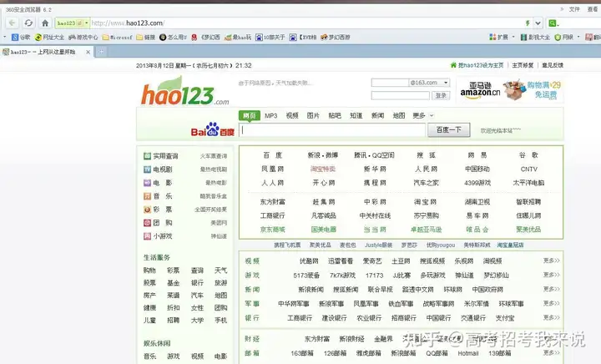Image resolution: width=601 pixels, height=364 pixels.
Task: Open 小游戏 in the left sidebar
Action: click(x=158, y=236)
